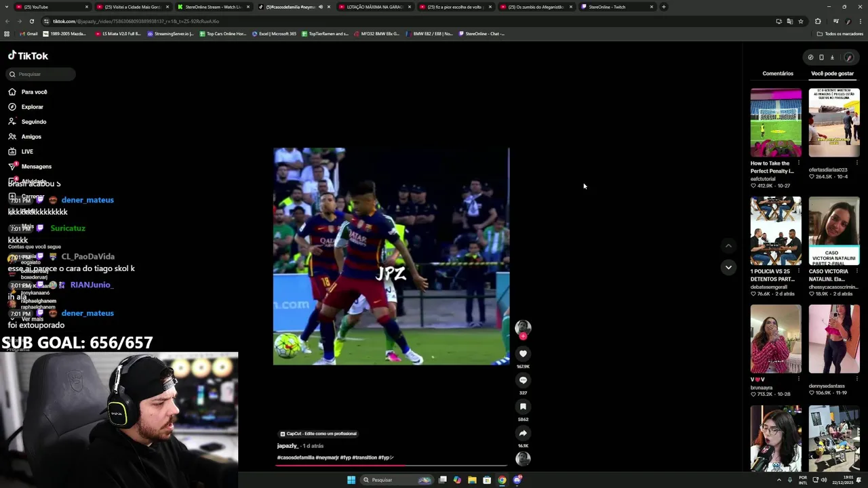Select the Você pode gostar tab
The height and width of the screenshot is (488, 868).
[832, 73]
